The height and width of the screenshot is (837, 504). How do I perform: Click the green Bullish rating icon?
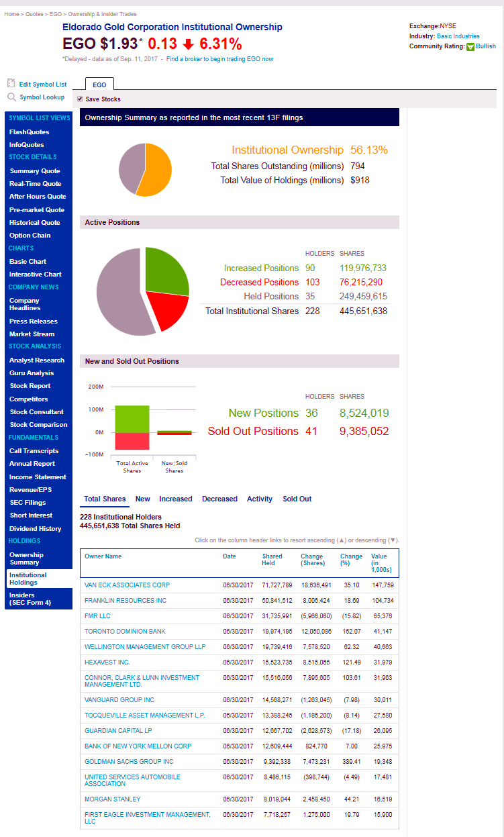click(x=470, y=46)
